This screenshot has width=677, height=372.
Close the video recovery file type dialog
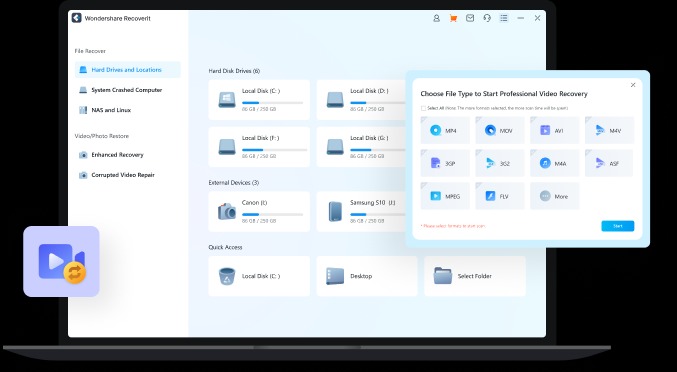[x=633, y=85]
